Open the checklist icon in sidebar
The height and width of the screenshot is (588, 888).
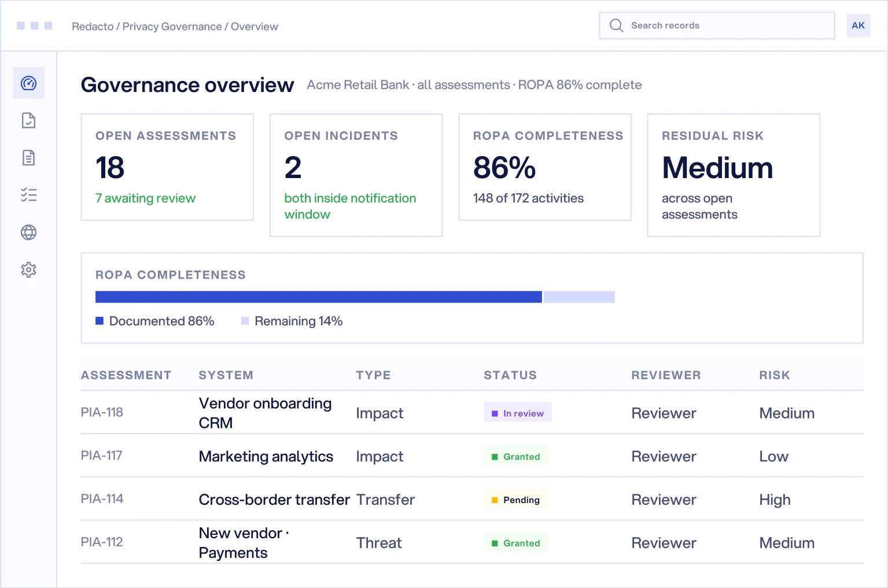click(x=28, y=195)
